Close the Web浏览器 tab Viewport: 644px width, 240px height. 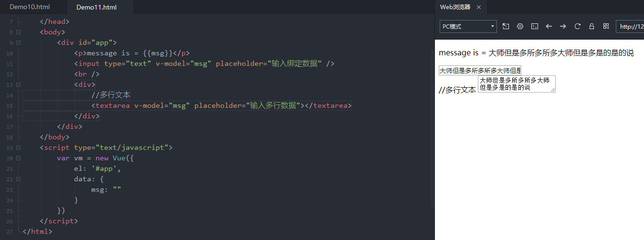[x=479, y=7]
